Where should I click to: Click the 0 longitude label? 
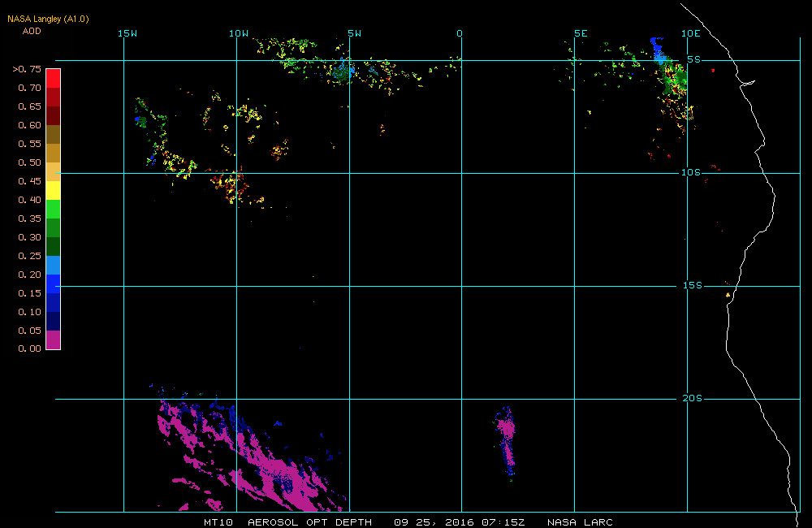tap(460, 33)
